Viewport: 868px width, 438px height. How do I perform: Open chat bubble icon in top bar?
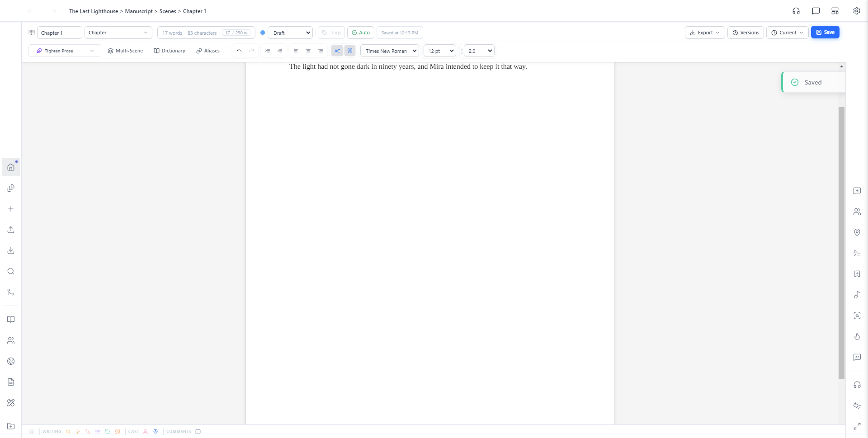[x=816, y=11]
